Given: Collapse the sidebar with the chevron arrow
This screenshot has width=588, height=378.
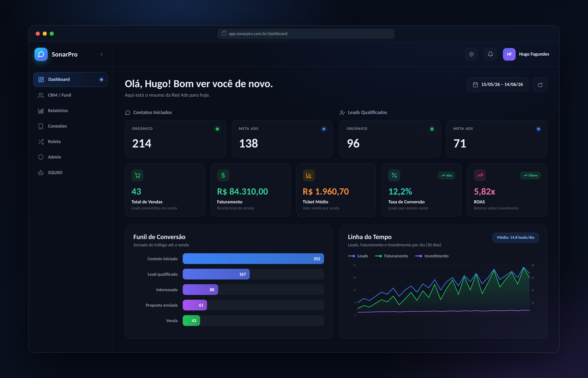Looking at the screenshot, I should click(101, 54).
